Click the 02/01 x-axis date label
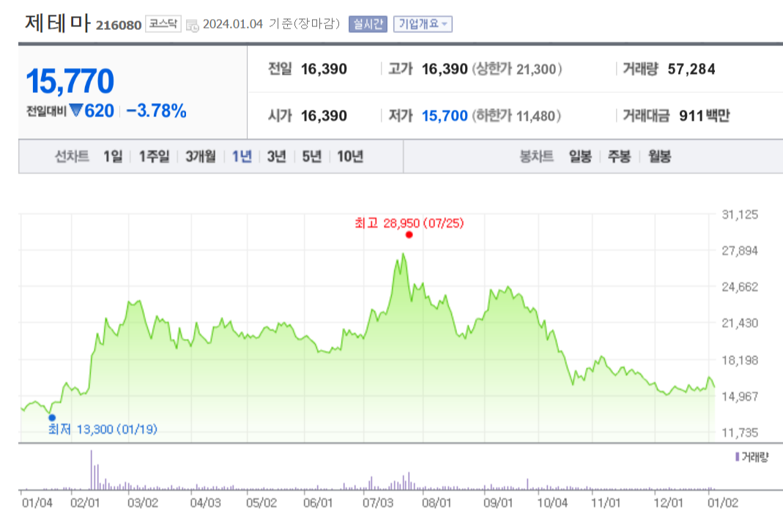The height and width of the screenshot is (532, 783). tap(85, 503)
